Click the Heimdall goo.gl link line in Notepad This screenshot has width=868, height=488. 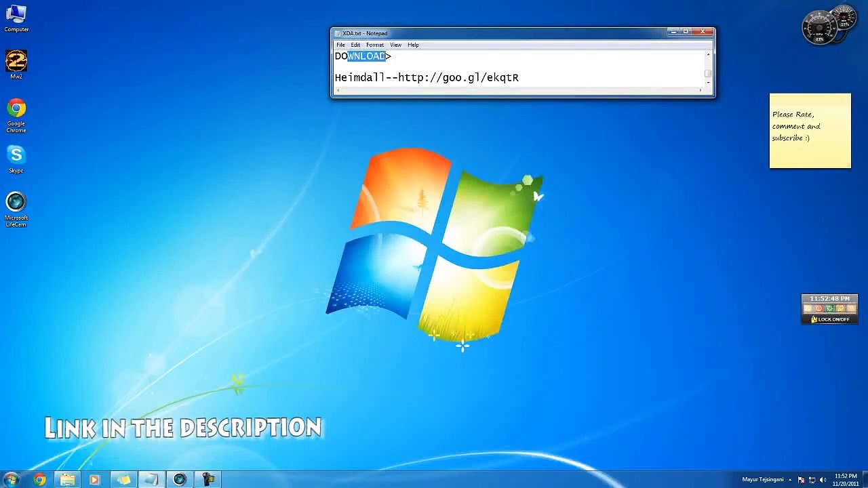pos(427,78)
